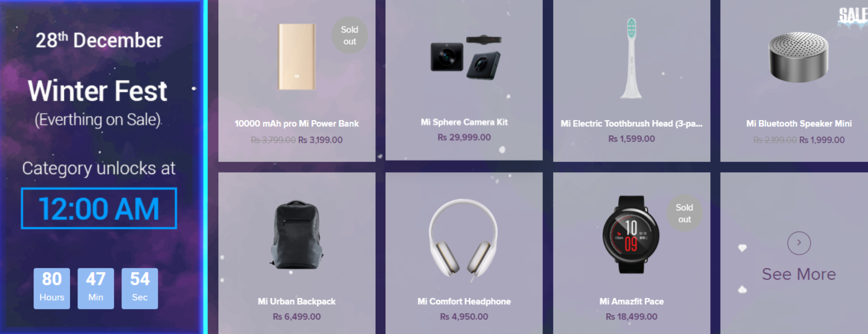Viewport: 868px width, 334px height.
Task: Click the Mi Comfort Headphone name
Action: (x=464, y=301)
